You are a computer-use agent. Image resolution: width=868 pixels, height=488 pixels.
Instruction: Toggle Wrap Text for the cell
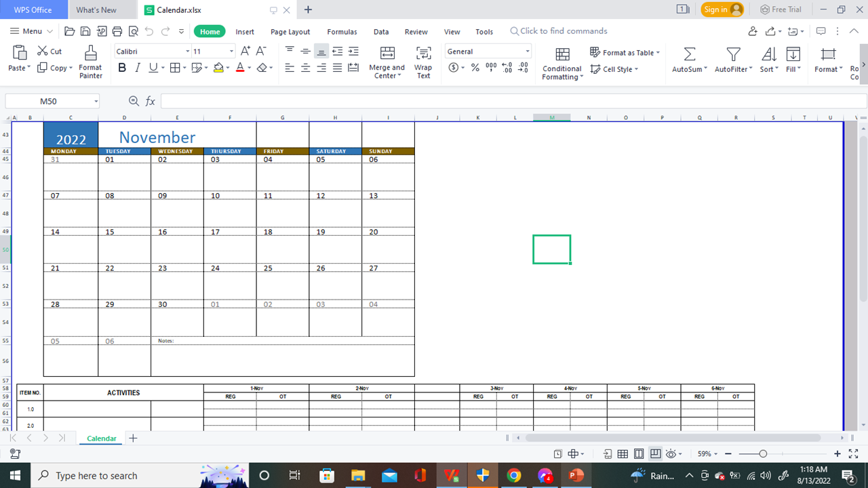pos(424,62)
